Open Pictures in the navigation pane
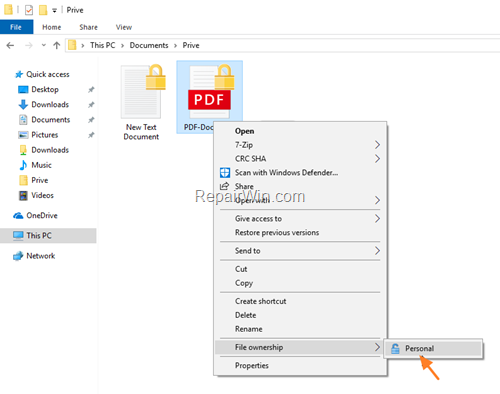Screen dimensions: 500x394 [x=45, y=135]
